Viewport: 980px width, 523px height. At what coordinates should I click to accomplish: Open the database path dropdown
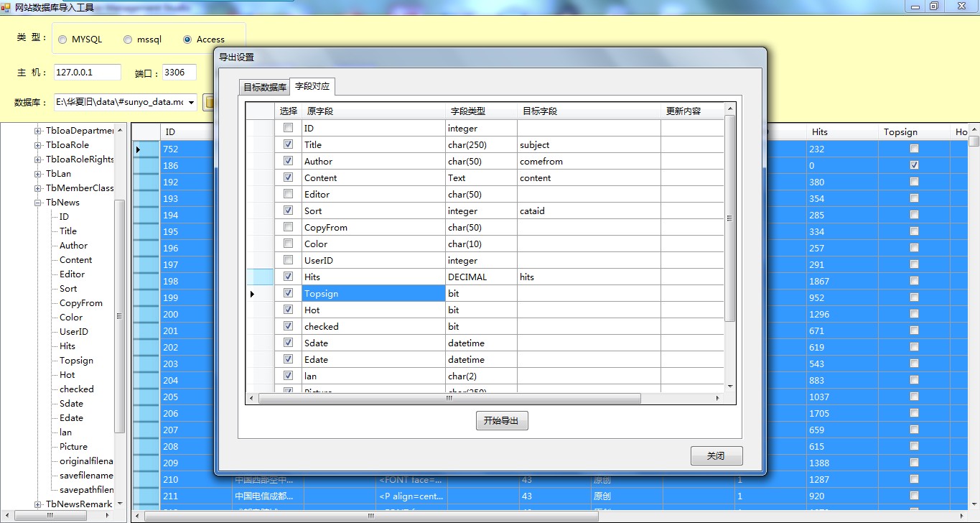[x=191, y=102]
